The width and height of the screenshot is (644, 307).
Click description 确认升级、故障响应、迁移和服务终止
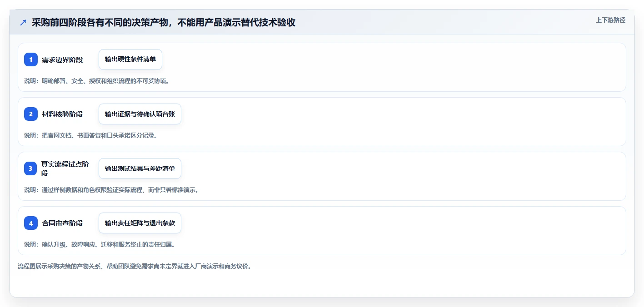[100, 244]
